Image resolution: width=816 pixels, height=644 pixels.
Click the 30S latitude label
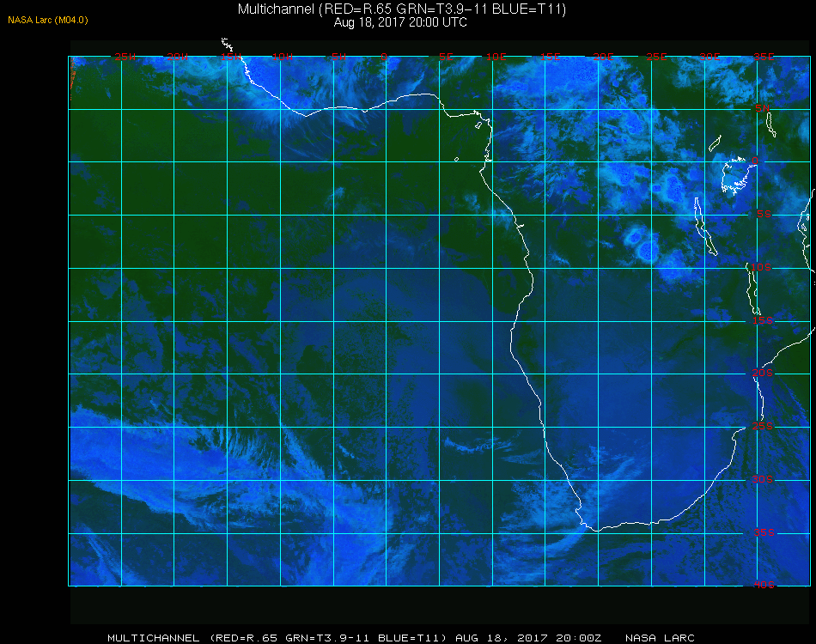pyautogui.click(x=763, y=479)
